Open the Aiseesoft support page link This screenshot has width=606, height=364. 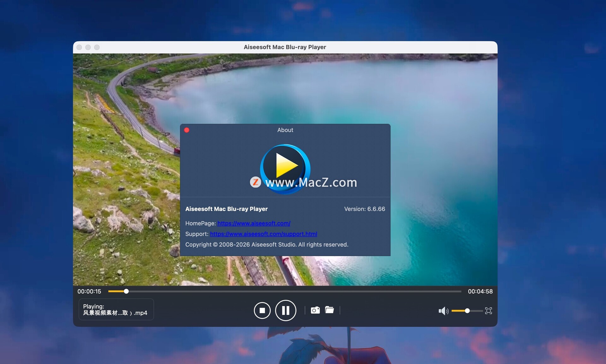pyautogui.click(x=264, y=234)
